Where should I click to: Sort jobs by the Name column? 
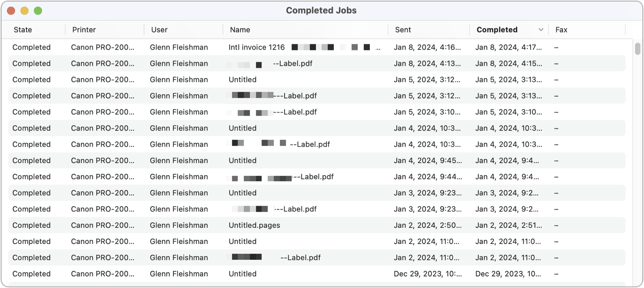[240, 29]
